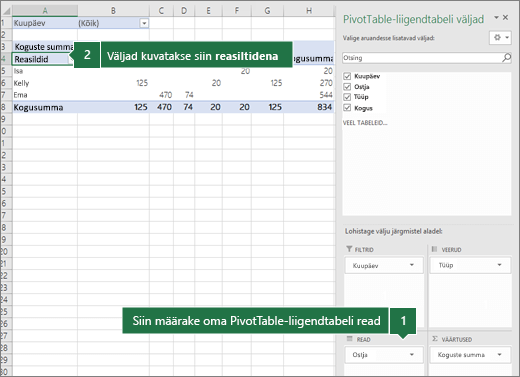Image resolution: width=520 pixels, height=377 pixels.
Task: Open the Kuupäev filter dropdown in cell B1
Action: coord(144,23)
